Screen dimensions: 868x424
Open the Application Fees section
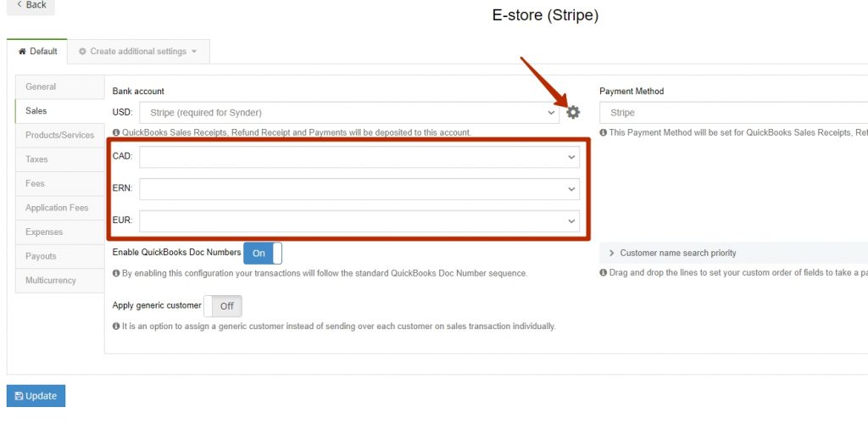click(60, 208)
